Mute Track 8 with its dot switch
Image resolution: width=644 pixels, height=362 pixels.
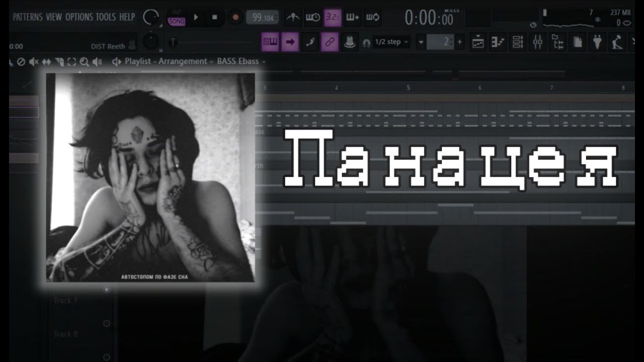107,324
